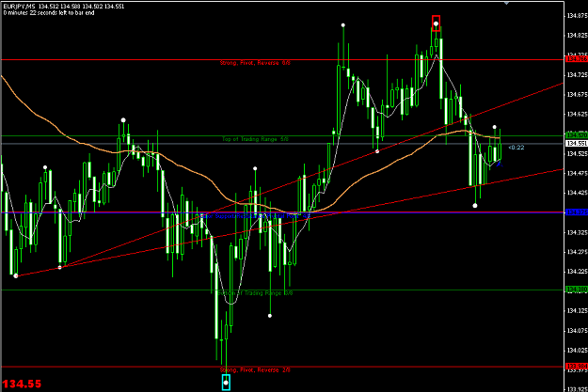Click the white dot under the last swing low near 134.400
The image size is (588, 392).
[475, 206]
